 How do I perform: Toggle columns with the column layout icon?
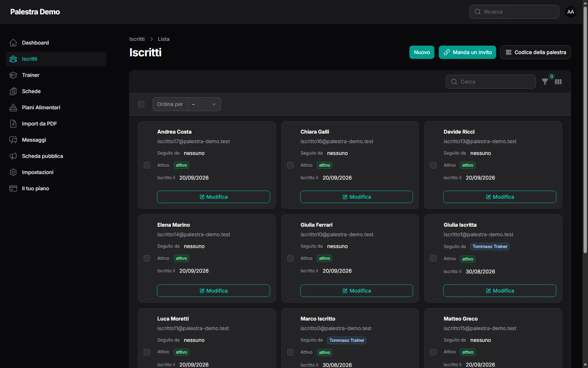[558, 82]
